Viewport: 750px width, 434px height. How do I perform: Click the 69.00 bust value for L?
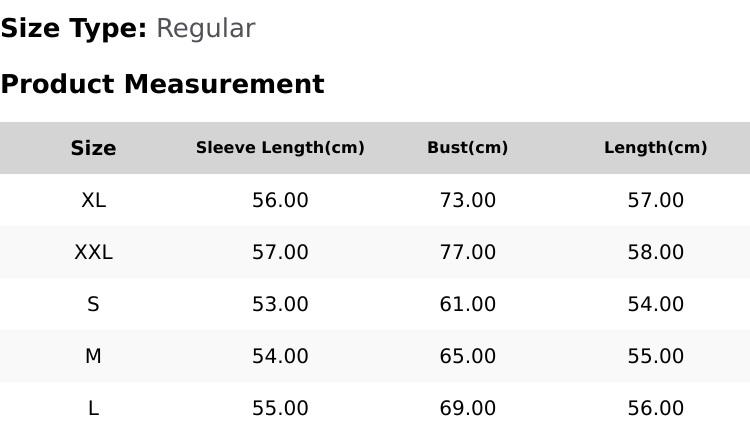click(x=468, y=408)
